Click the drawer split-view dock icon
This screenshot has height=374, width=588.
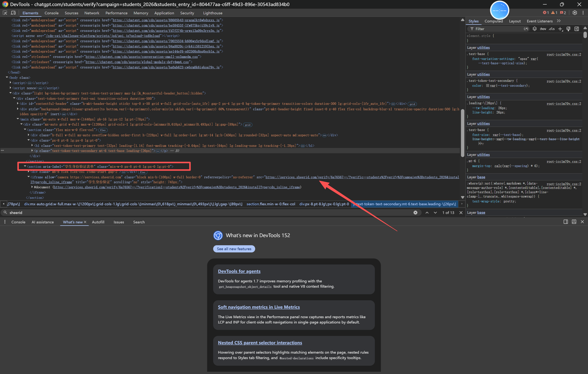pyautogui.click(x=566, y=222)
